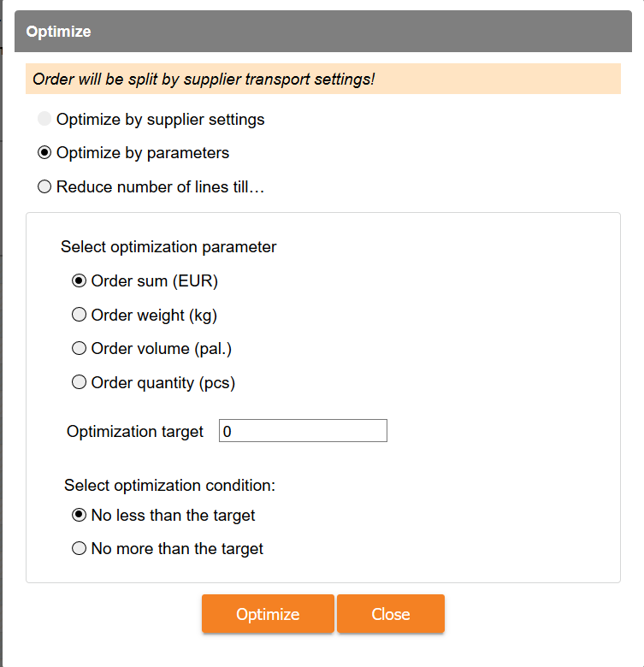Click the 'No more than the target' label text
This screenshot has width=644, height=667.
tap(177, 549)
